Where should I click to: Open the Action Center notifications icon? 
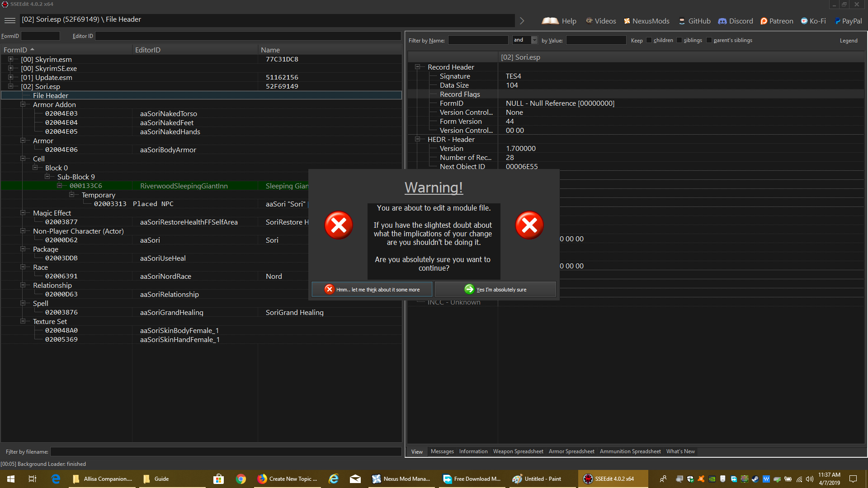pyautogui.click(x=853, y=479)
